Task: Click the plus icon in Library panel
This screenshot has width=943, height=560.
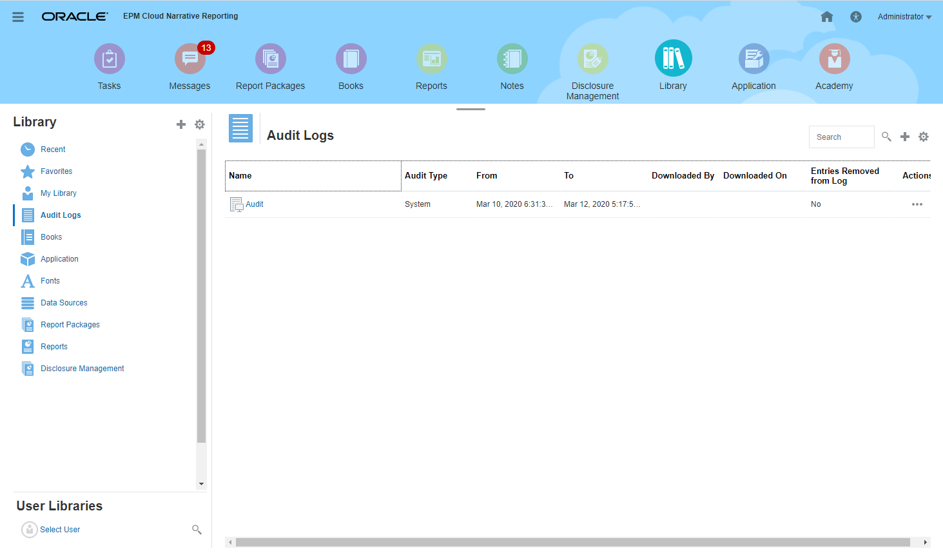Action: 181,124
